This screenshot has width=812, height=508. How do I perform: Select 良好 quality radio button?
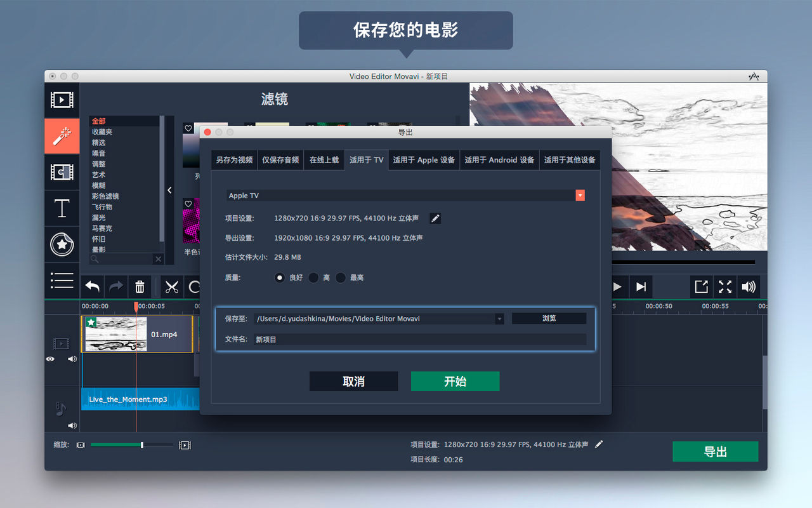coord(280,277)
